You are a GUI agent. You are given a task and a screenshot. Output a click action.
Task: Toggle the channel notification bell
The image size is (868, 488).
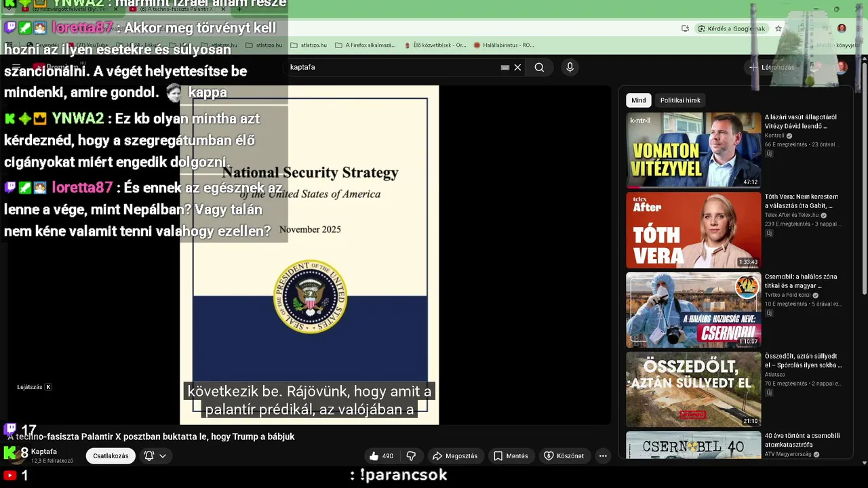pyautogui.click(x=149, y=456)
